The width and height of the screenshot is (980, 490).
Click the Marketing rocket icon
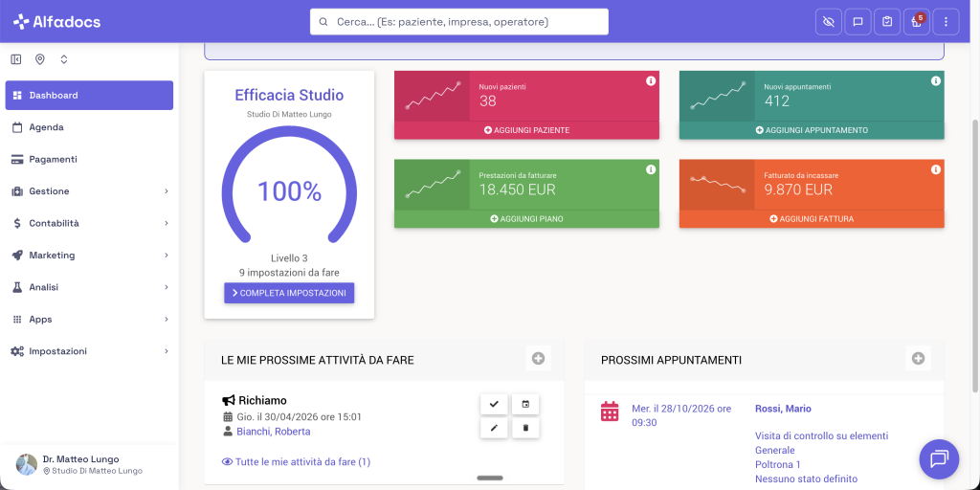[17, 255]
